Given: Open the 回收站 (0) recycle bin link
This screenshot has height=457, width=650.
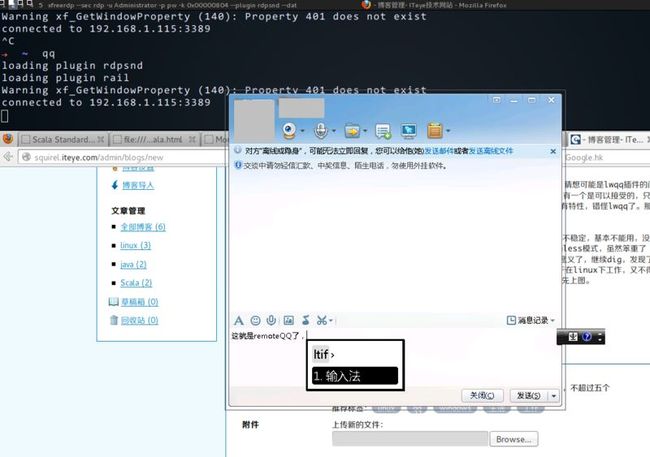Looking at the screenshot, I should (x=139, y=320).
